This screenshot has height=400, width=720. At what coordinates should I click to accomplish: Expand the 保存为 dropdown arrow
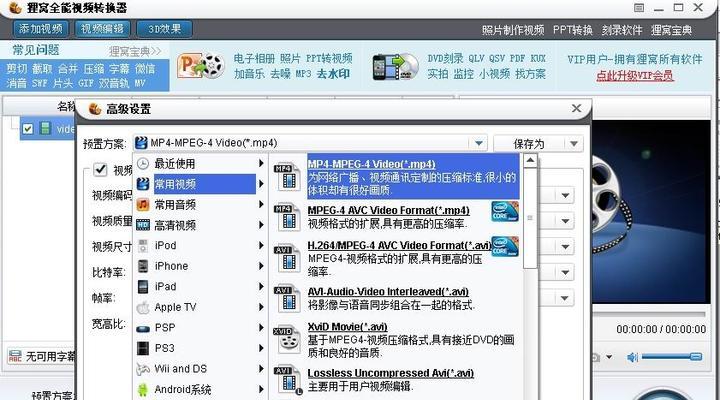coord(574,144)
